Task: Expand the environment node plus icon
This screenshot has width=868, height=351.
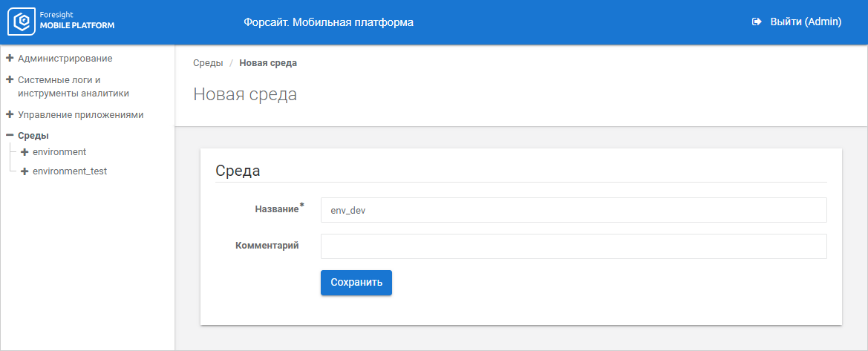Action: (25, 152)
